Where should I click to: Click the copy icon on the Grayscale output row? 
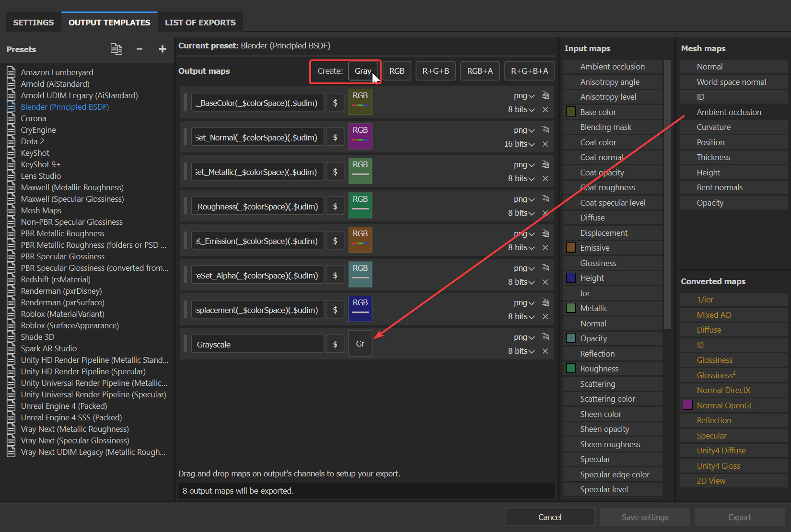pyautogui.click(x=545, y=337)
